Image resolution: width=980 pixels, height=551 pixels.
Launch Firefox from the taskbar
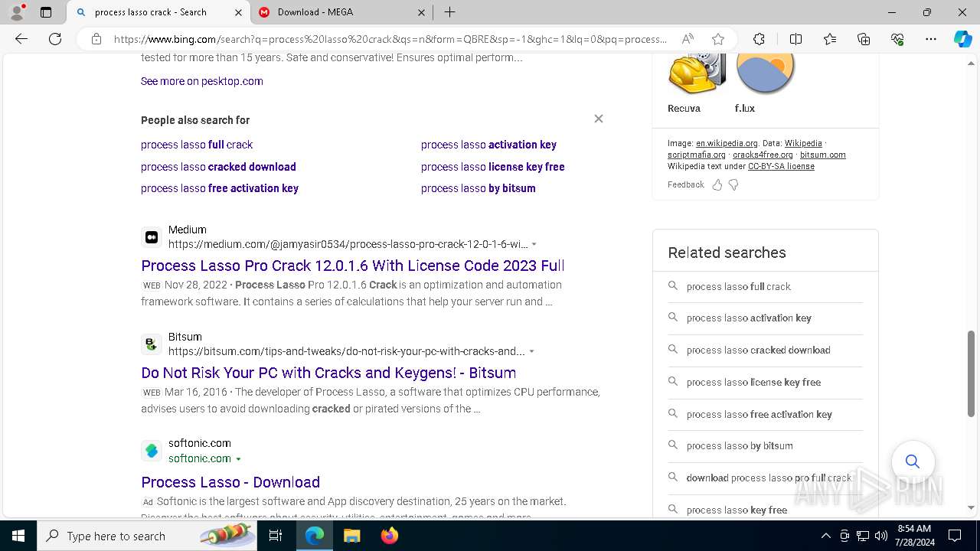pos(390,536)
